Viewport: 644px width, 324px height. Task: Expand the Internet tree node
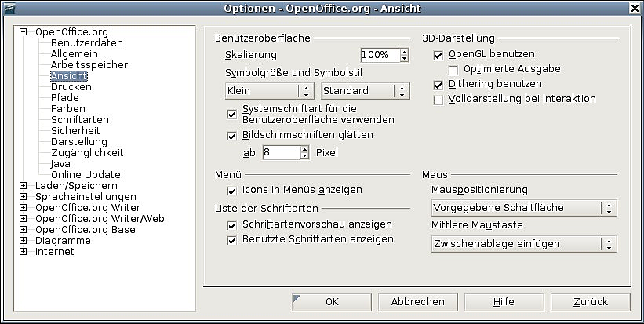(23, 252)
